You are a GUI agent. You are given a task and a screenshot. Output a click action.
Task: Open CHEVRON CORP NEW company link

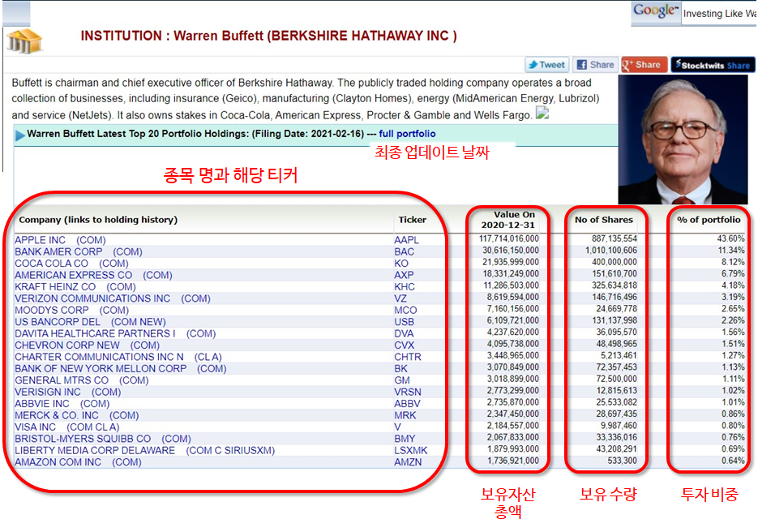87,345
